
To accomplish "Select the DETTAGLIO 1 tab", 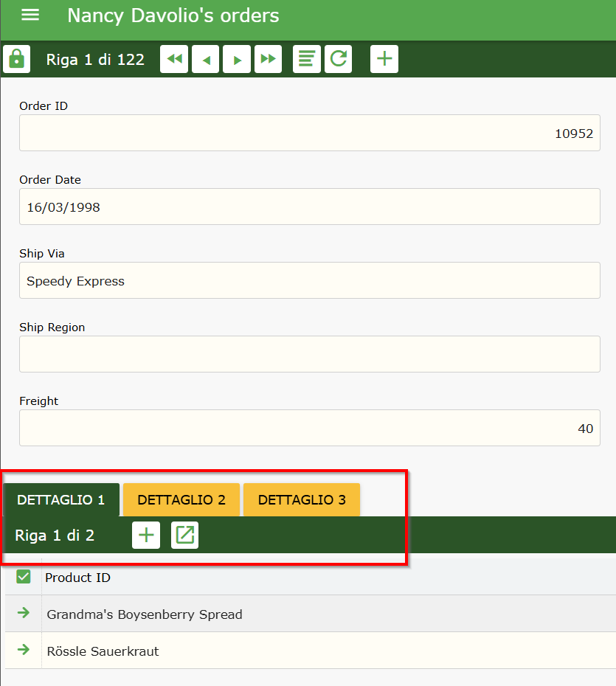I will (x=61, y=500).
